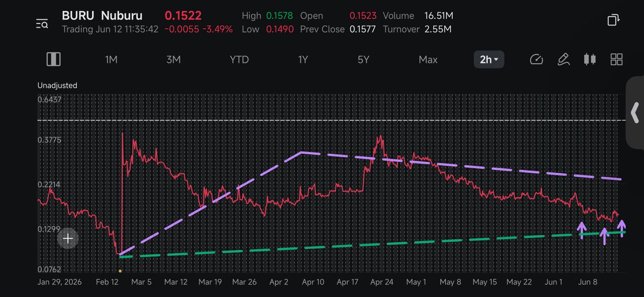This screenshot has height=297, width=644.
Task: Tap the rotate screen icon in the header
Action: click(x=613, y=20)
